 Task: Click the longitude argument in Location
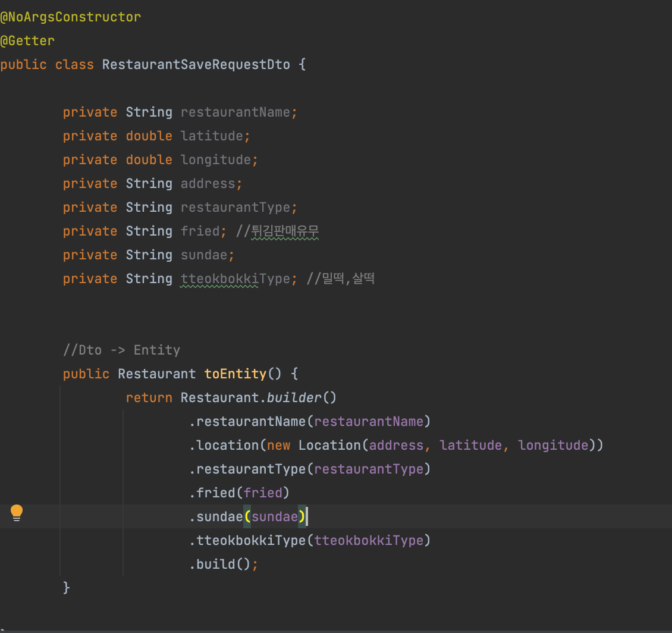point(553,446)
